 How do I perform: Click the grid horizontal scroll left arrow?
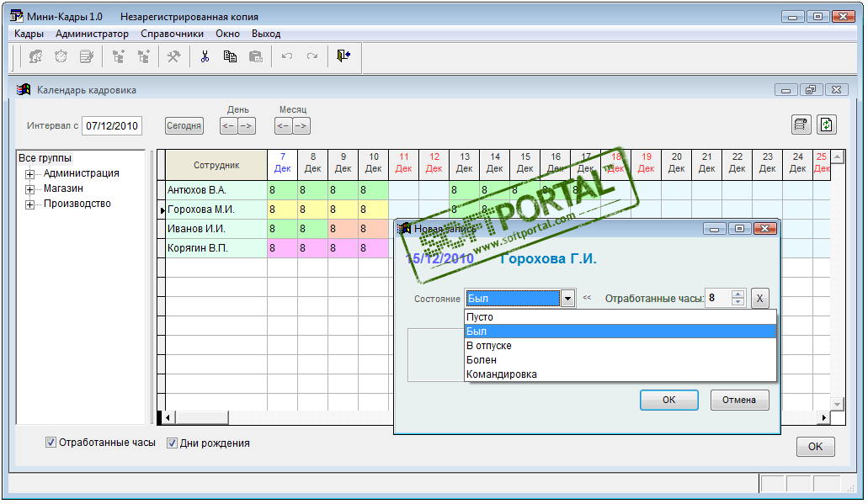click(x=168, y=417)
